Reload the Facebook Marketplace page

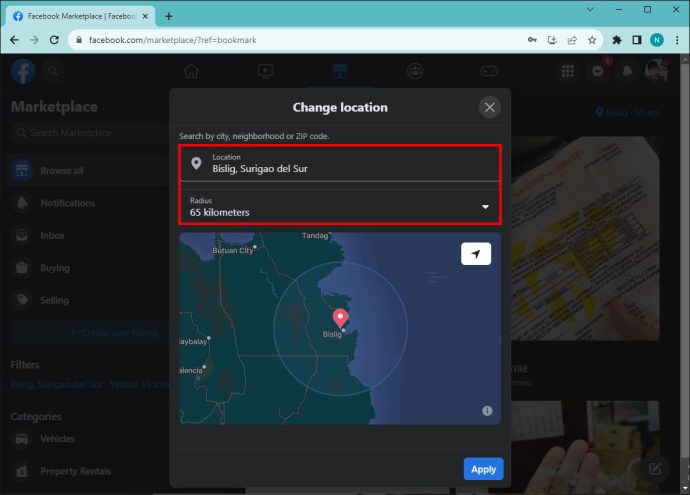coord(54,40)
